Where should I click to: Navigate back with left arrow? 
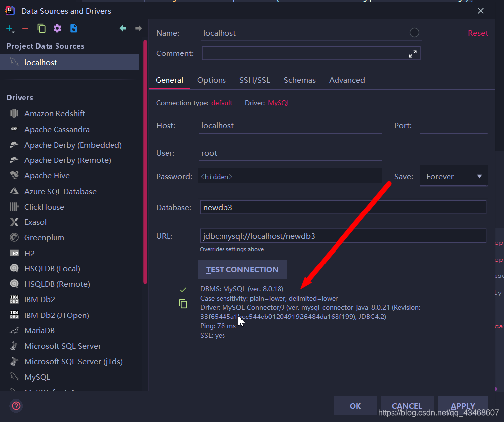[123, 28]
